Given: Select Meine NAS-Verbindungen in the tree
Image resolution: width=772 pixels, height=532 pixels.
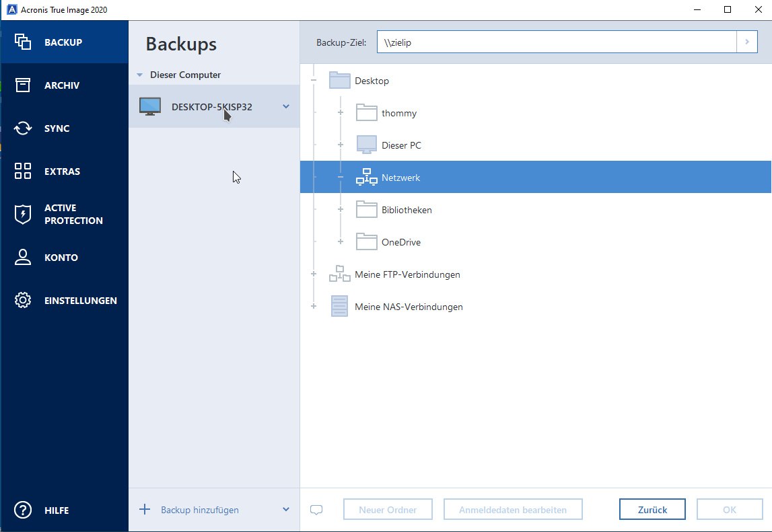Looking at the screenshot, I should [409, 307].
